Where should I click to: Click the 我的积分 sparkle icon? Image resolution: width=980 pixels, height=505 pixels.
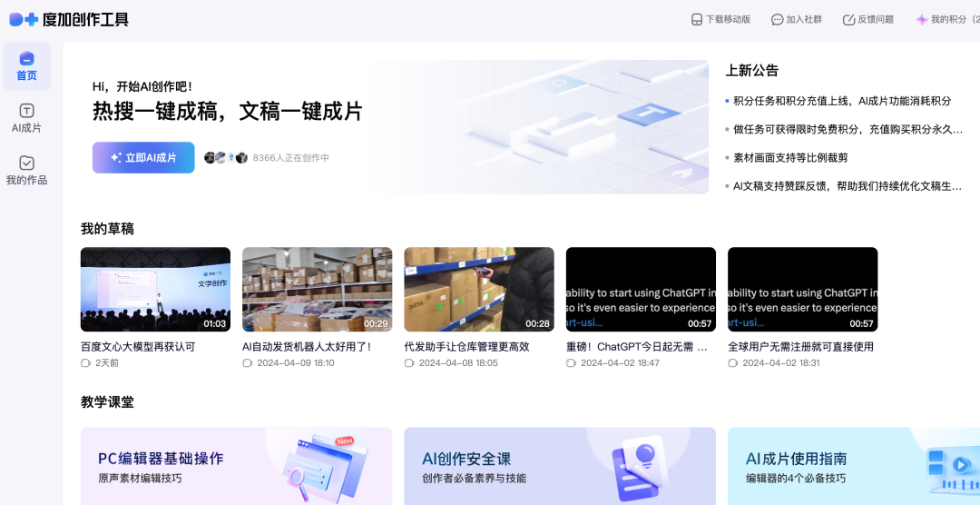[922, 19]
